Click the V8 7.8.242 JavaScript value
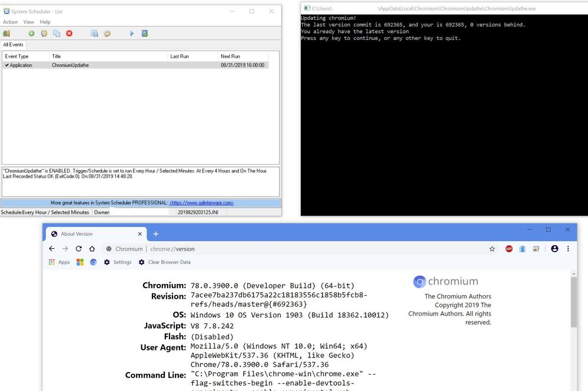This screenshot has width=588, height=391. (x=212, y=326)
